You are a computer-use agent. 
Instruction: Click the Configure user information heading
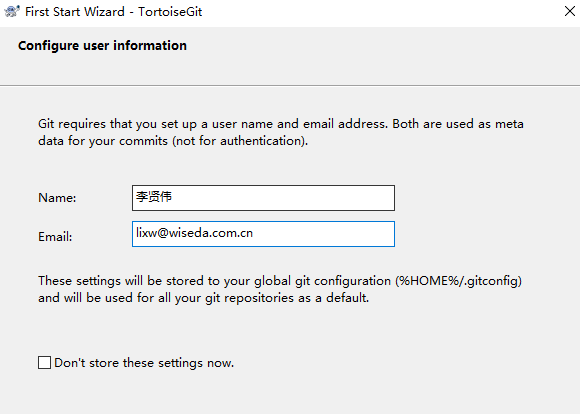click(102, 46)
